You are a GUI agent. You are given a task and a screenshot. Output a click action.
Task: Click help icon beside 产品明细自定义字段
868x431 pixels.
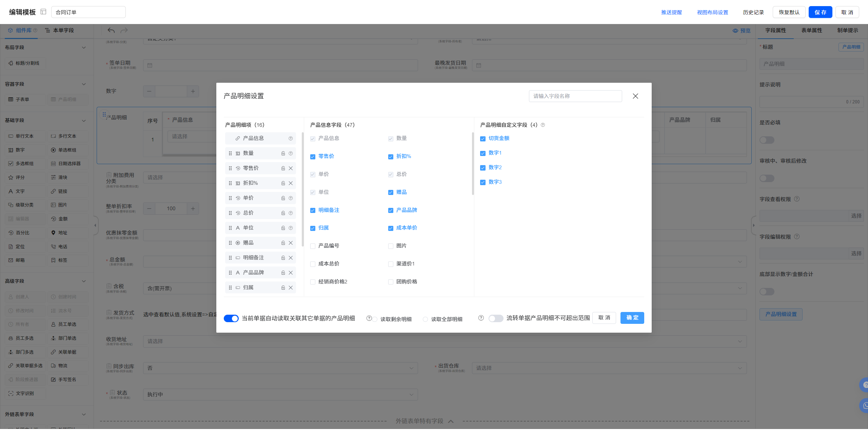click(x=543, y=125)
